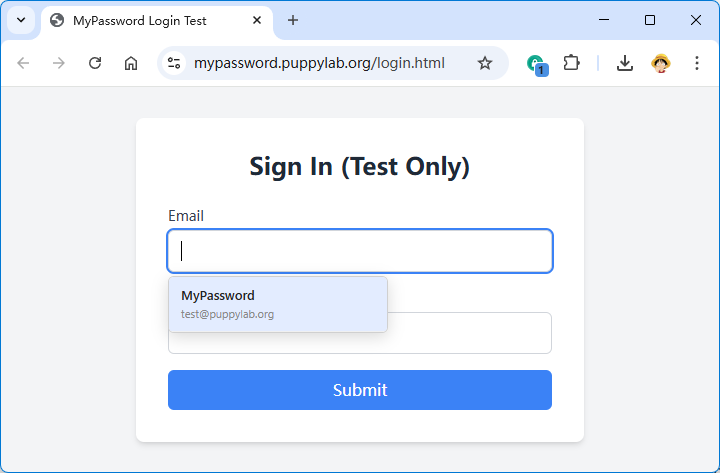Viewport: 720px width, 473px height.
Task: Click the forward navigation arrow
Action: tap(59, 63)
